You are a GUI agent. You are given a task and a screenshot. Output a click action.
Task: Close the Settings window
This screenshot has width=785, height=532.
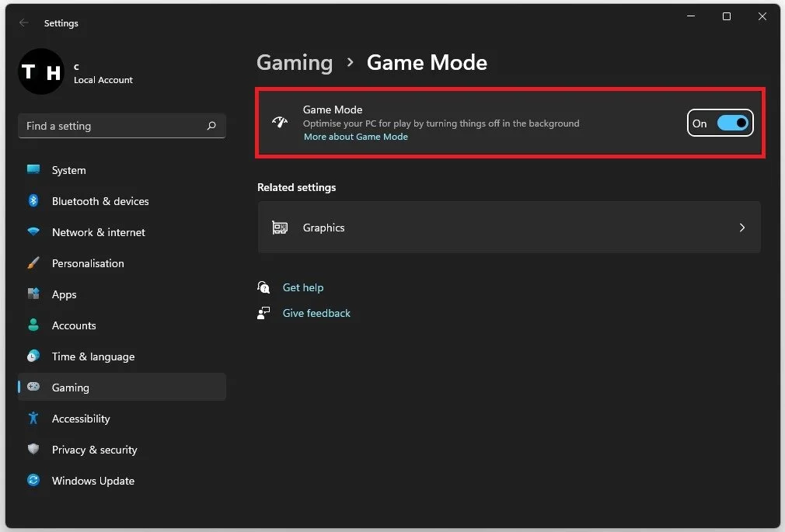pyautogui.click(x=762, y=16)
